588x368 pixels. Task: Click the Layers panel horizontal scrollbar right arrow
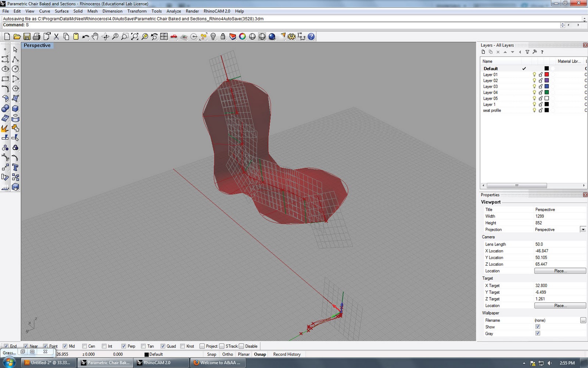coord(584,185)
